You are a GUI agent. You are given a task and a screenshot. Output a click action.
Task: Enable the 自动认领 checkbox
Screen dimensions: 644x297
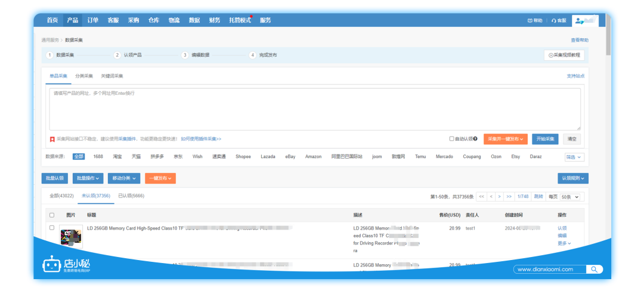(452, 139)
